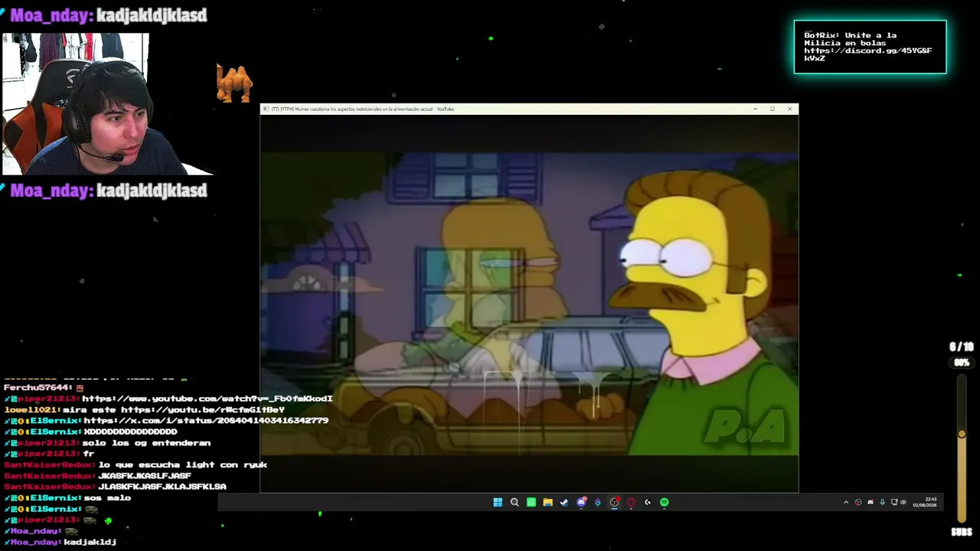
Task: Open ElSernix's x.com status link
Action: (x=206, y=420)
